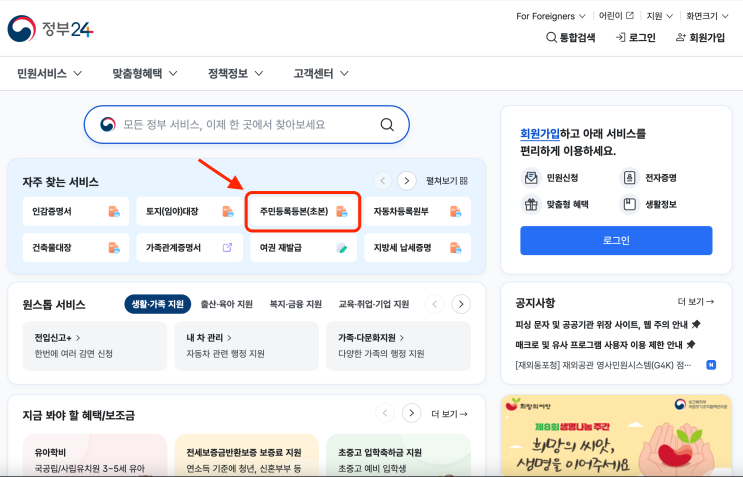Screen dimensions: 743x477
Task: Switch to the 교육·취업·기업 지원 tab
Action: coord(374,304)
